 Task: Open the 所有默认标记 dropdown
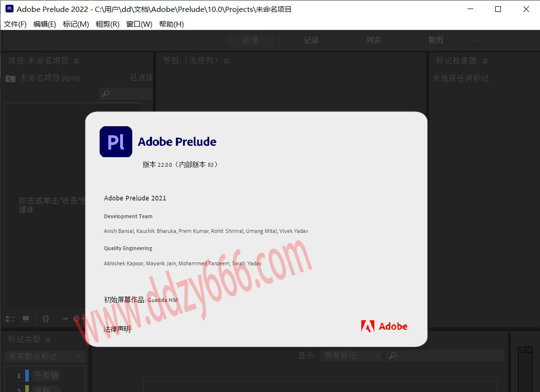pyautogui.click(x=45, y=356)
